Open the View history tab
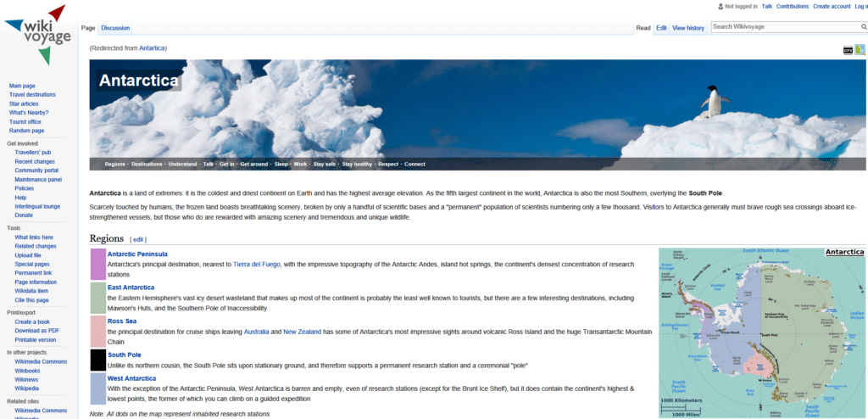Image resolution: width=868 pixels, height=419 pixels. [688, 28]
